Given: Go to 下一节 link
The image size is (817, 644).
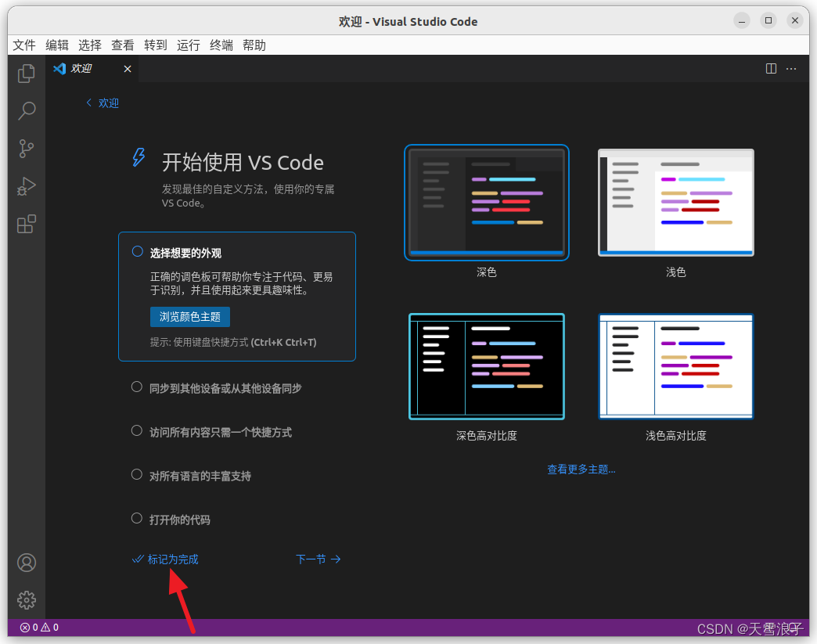Looking at the screenshot, I should tap(319, 559).
